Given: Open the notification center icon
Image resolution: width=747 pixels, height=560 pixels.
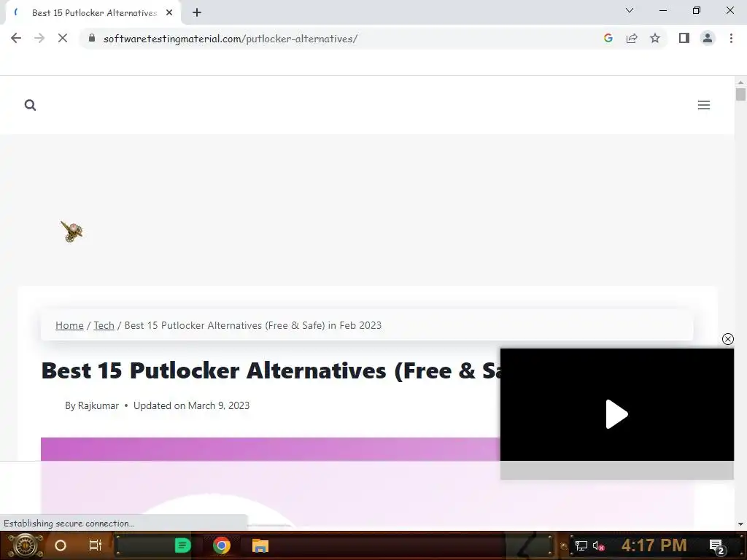Looking at the screenshot, I should tap(718, 546).
